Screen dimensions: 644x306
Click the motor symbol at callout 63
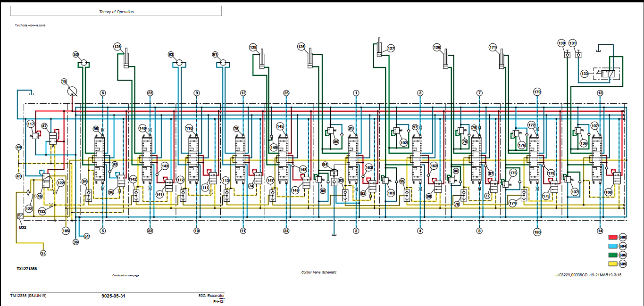point(178,62)
